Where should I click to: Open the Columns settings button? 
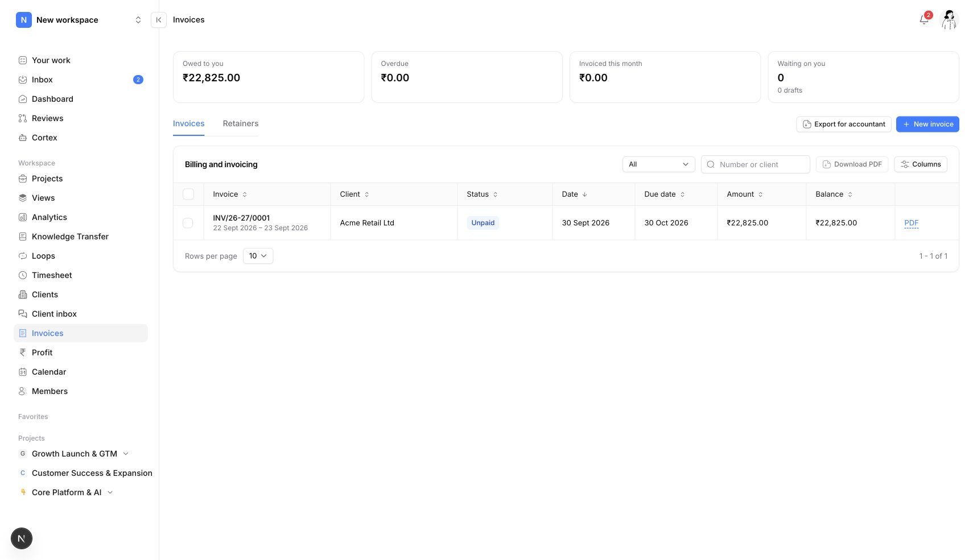921,164
